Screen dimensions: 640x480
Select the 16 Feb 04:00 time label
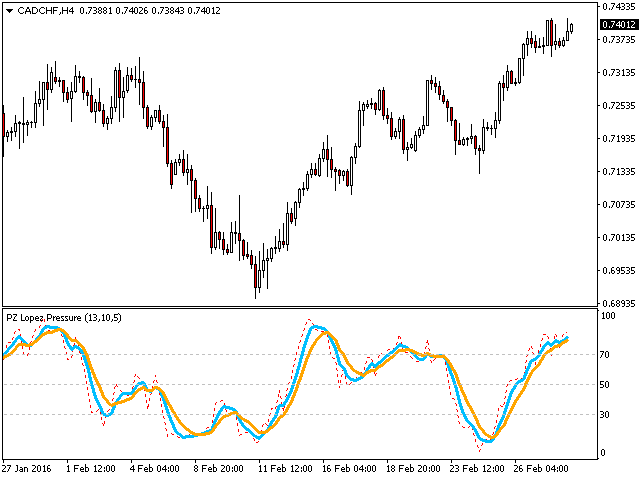(349, 469)
